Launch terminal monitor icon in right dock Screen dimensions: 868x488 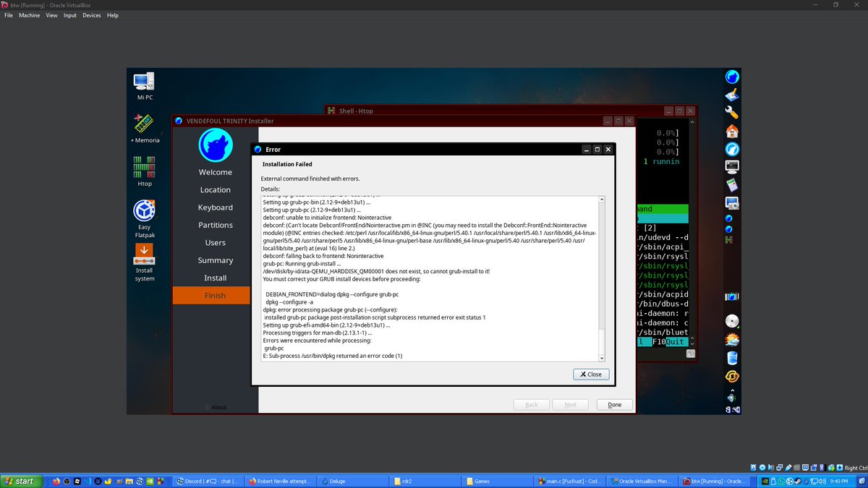[732, 166]
